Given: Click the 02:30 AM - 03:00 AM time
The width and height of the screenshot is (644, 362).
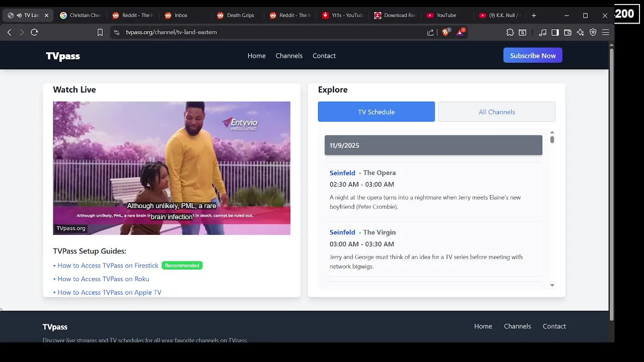Looking at the screenshot, I should tap(362, 185).
